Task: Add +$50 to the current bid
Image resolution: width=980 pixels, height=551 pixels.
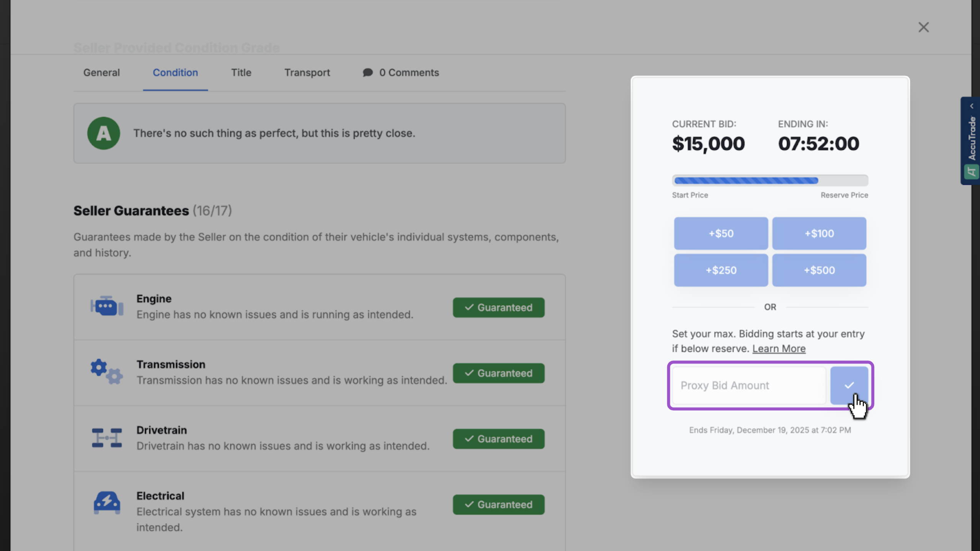Action: coord(721,233)
